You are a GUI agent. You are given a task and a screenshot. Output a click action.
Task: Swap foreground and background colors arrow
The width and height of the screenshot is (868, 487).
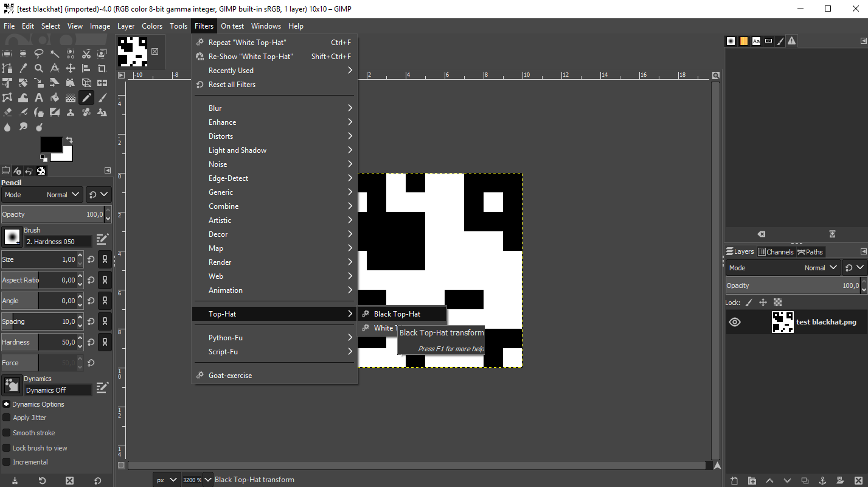click(x=69, y=140)
